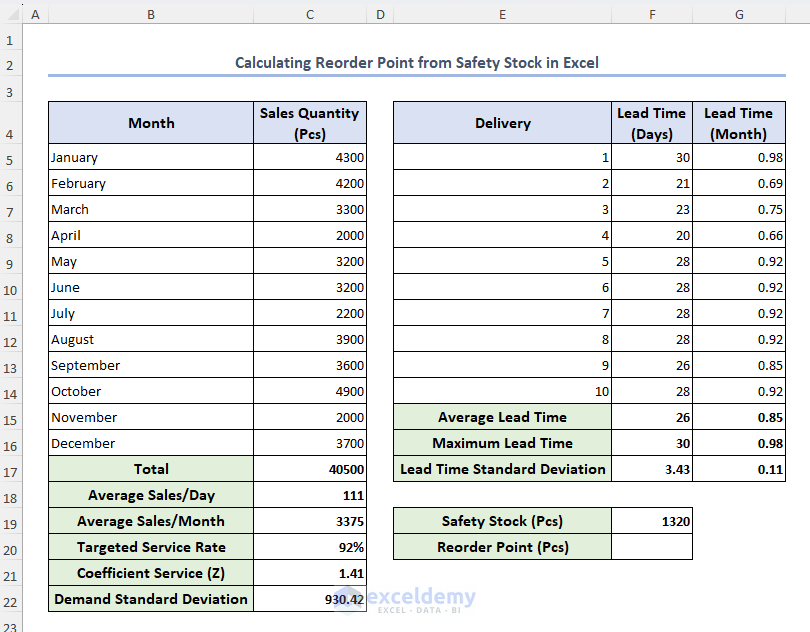This screenshot has height=632, width=810.
Task: Click 'Demand Standard Deviation' label
Action: [x=151, y=599]
